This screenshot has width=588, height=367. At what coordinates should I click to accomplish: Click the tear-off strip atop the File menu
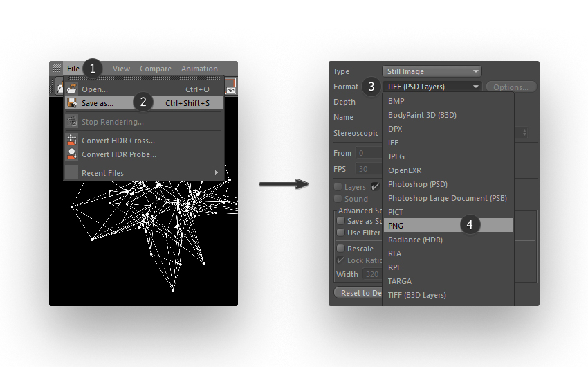(x=145, y=78)
